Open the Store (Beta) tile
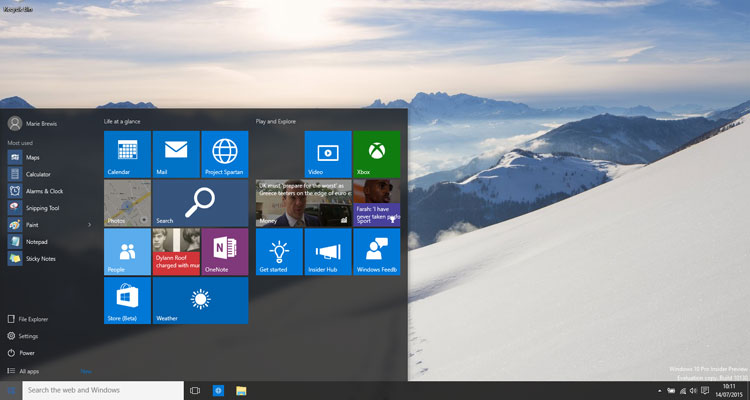This screenshot has width=750, height=400. click(x=127, y=300)
